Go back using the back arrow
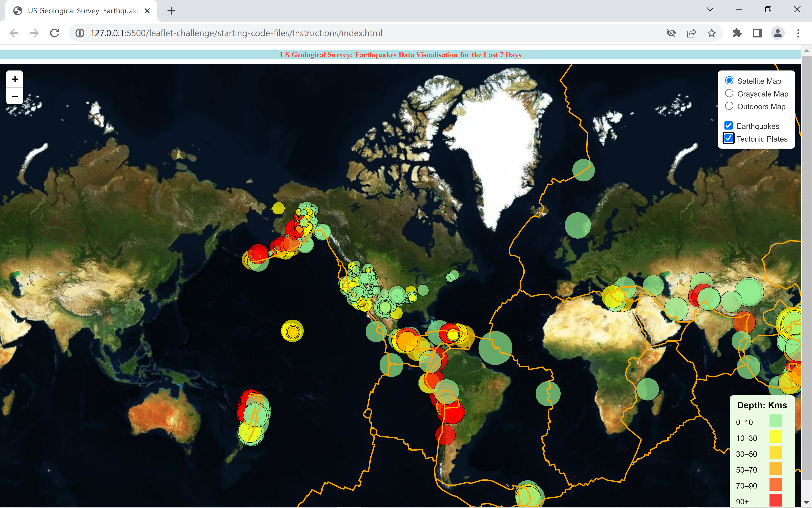This screenshot has width=812, height=508. pyautogui.click(x=14, y=33)
